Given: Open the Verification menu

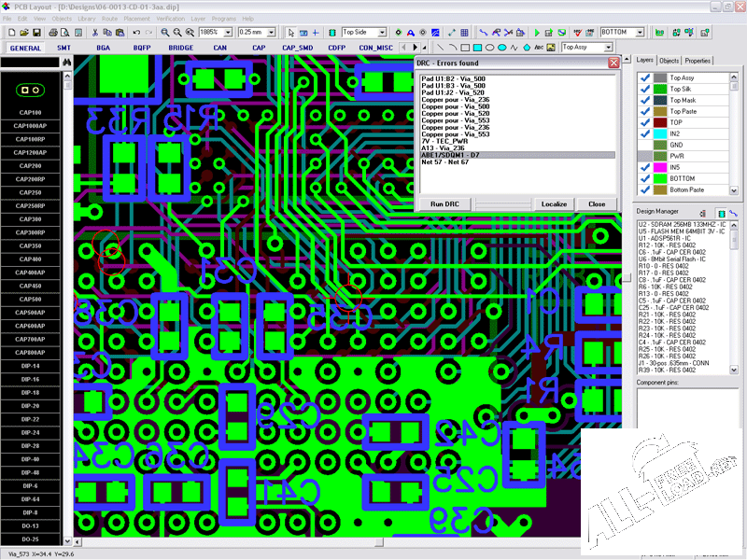Looking at the screenshot, I should (170, 18).
